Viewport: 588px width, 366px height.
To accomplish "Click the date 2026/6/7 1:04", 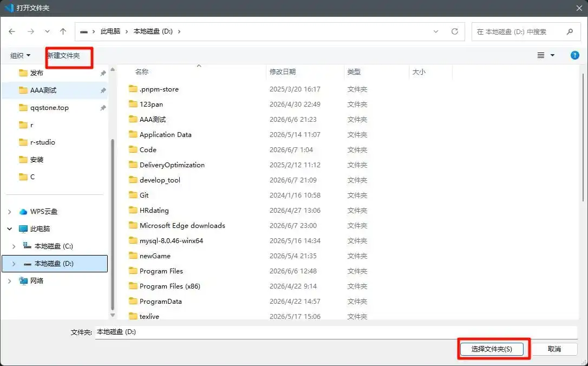I will click(x=291, y=149).
